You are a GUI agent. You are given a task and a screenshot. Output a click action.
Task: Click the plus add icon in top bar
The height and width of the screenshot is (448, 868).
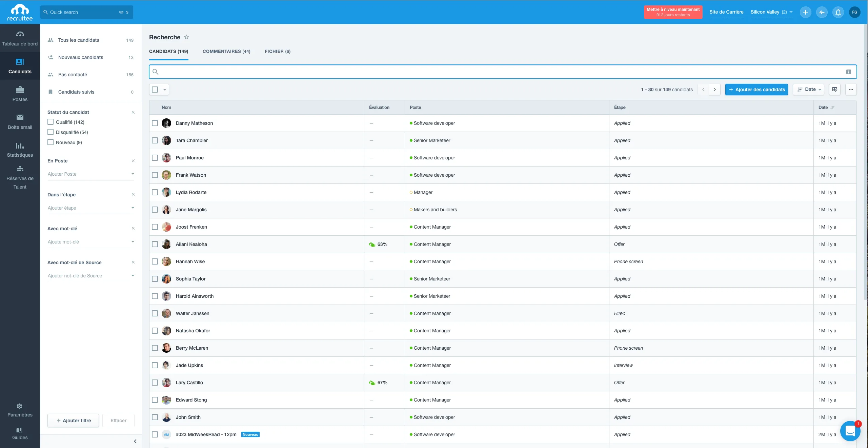click(x=805, y=12)
